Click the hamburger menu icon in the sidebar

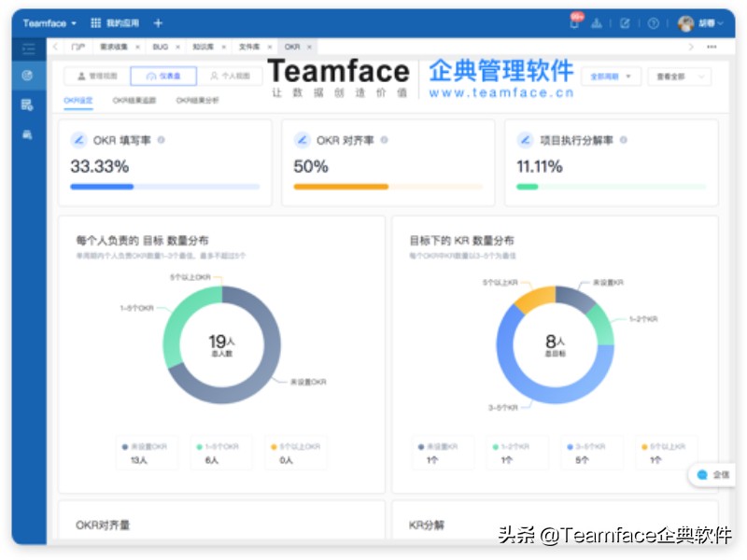click(x=26, y=49)
